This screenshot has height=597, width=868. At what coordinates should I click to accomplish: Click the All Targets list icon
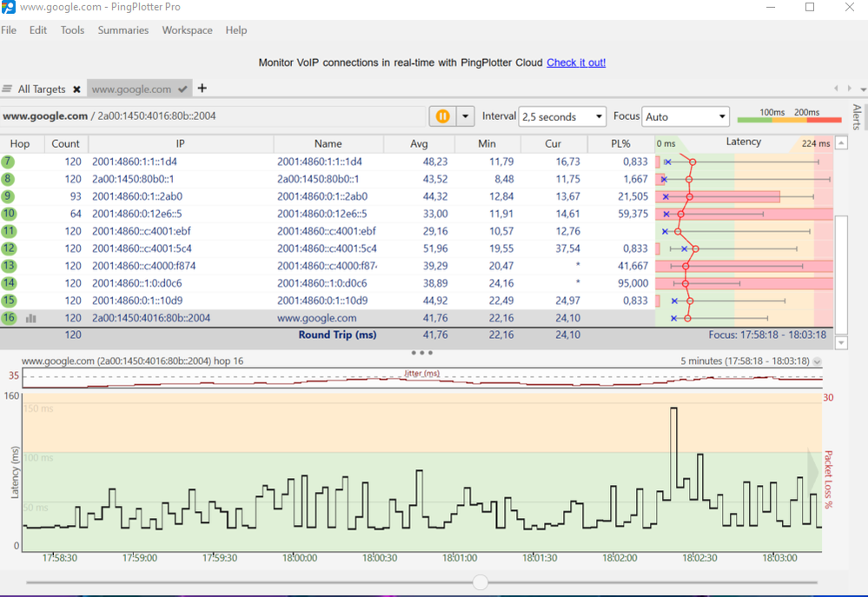(x=7, y=90)
